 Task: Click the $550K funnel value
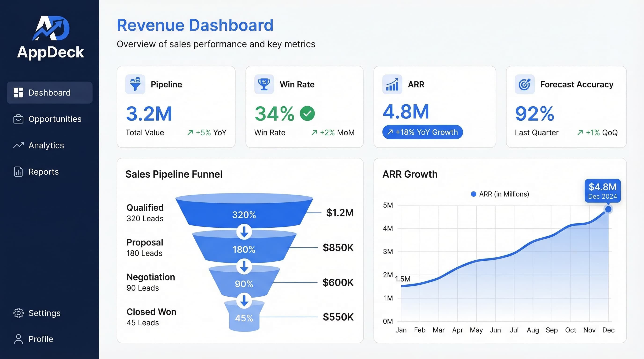[x=338, y=317]
